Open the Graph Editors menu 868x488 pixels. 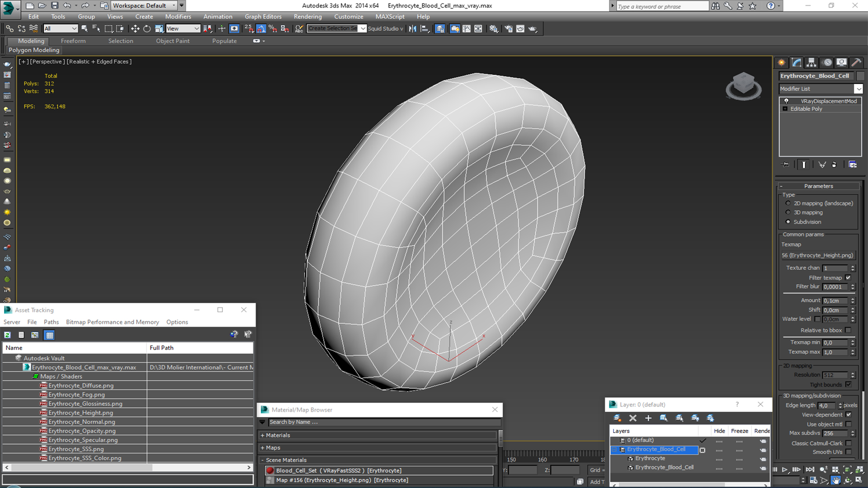coord(263,17)
